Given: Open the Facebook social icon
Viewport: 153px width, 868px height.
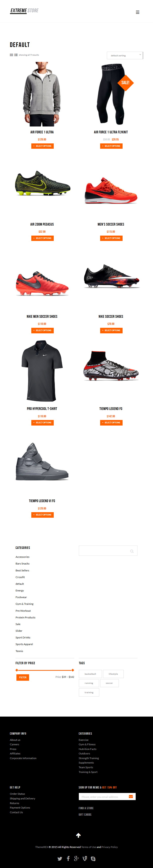Looking at the screenshot, I should pos(68,858).
